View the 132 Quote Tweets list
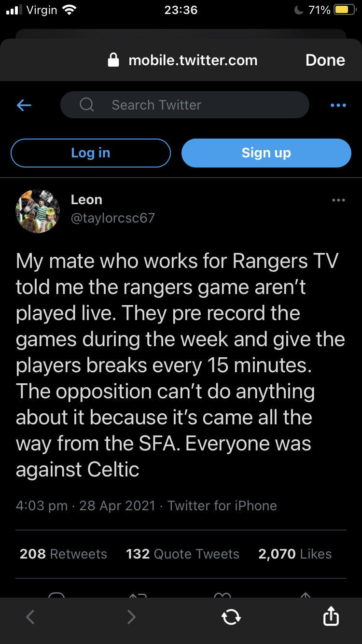Image resolution: width=362 pixels, height=644 pixels. 182,554
